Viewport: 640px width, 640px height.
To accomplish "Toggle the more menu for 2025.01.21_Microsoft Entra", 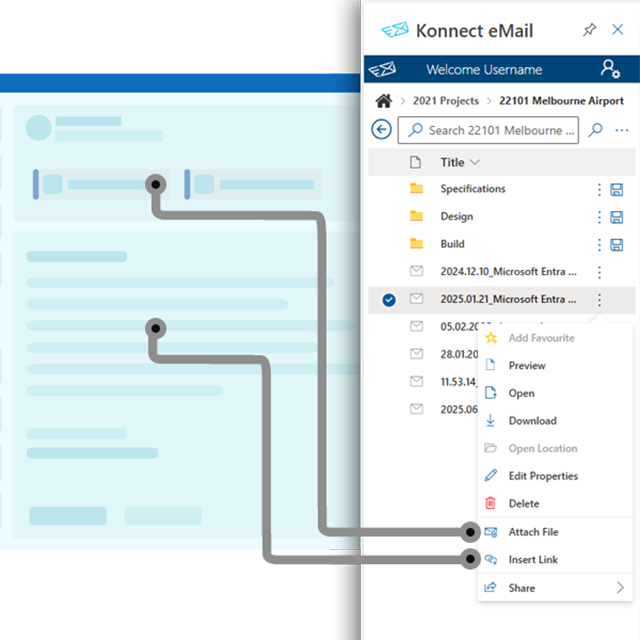I will click(x=599, y=300).
